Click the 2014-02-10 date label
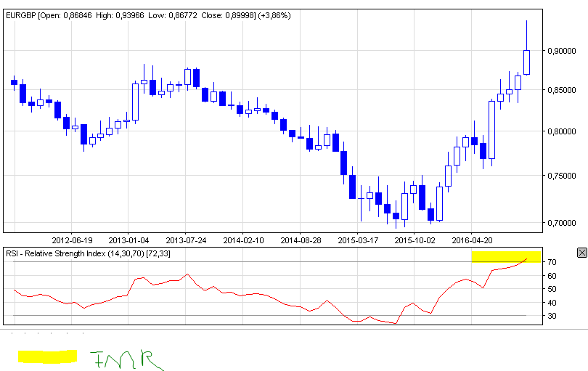The width and height of the screenshot is (588, 371). coord(243,240)
